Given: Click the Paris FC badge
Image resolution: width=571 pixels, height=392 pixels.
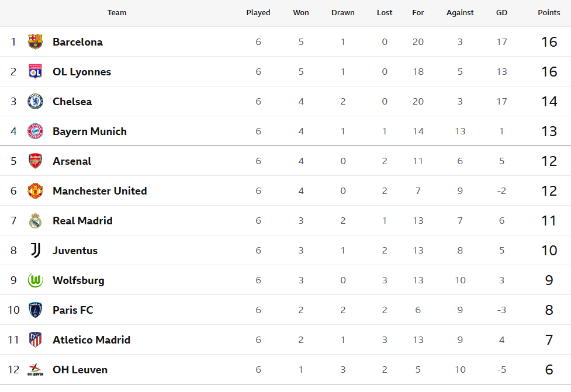Looking at the screenshot, I should [x=36, y=310].
